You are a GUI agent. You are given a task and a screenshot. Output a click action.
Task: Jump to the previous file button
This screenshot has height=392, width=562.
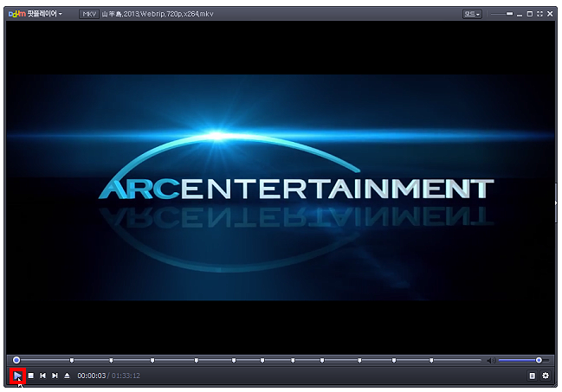pyautogui.click(x=43, y=376)
